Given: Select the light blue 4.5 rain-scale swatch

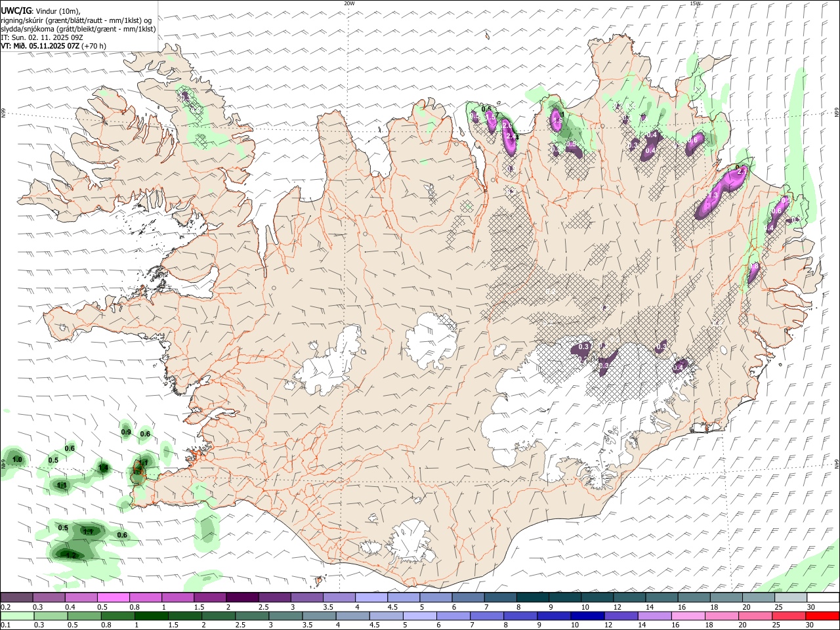Looking at the screenshot, I should tap(385, 616).
